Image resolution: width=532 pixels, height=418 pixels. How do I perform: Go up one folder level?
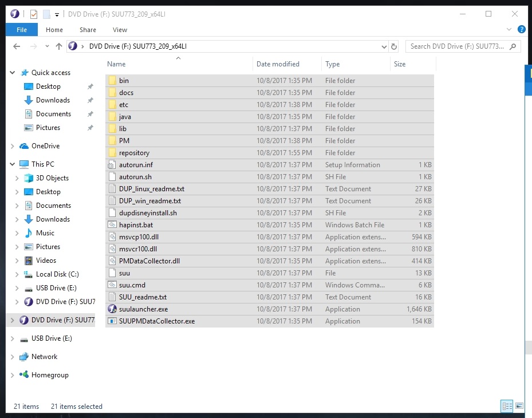pyautogui.click(x=58, y=46)
